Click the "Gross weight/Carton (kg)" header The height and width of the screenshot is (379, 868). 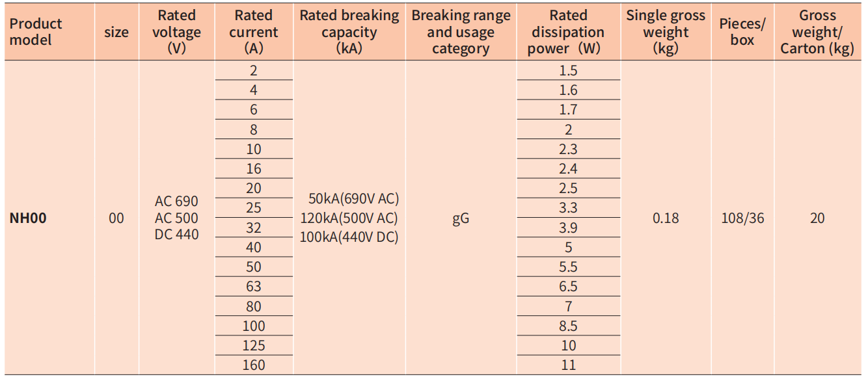tap(817, 32)
